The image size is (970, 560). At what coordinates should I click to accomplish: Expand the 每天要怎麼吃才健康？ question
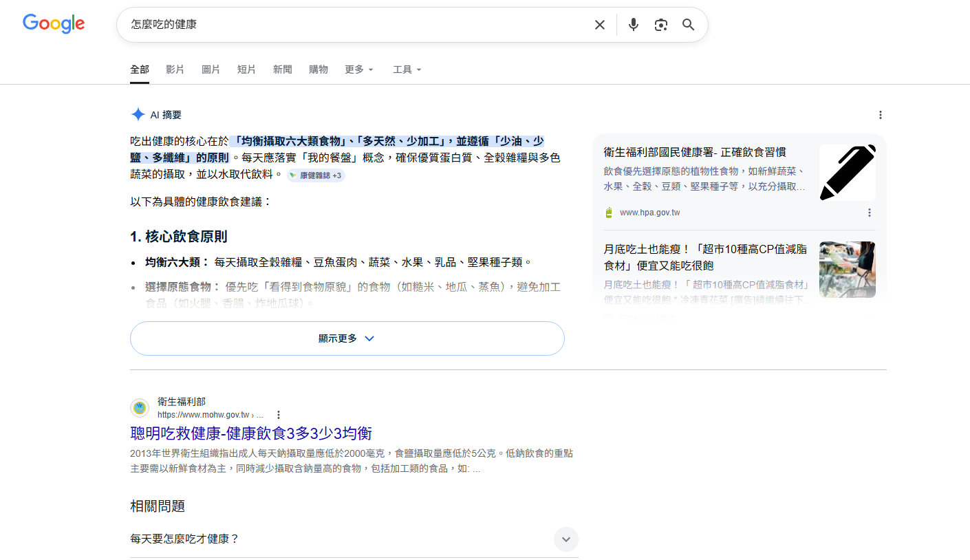pyautogui.click(x=354, y=539)
